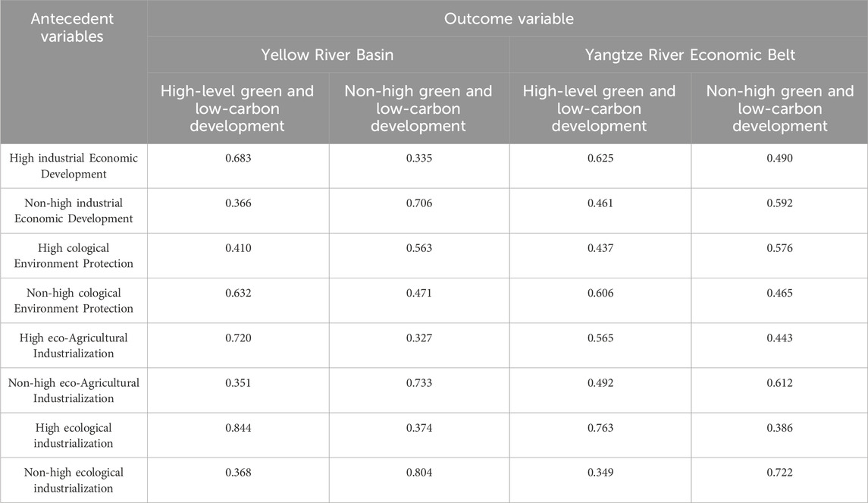Select the cell containing 0.410
The width and height of the screenshot is (868, 503).
tap(237, 247)
